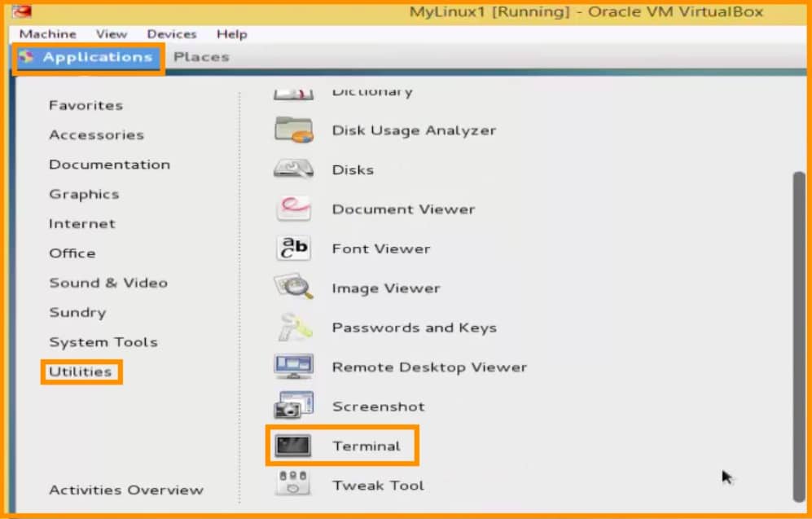The height and width of the screenshot is (519, 812).
Task: Click the Font Viewer icon
Action: (294, 249)
